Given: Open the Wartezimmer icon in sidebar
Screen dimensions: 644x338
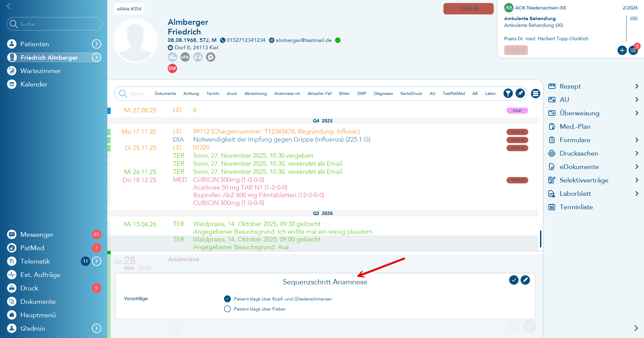Looking at the screenshot, I should pyautogui.click(x=12, y=71).
